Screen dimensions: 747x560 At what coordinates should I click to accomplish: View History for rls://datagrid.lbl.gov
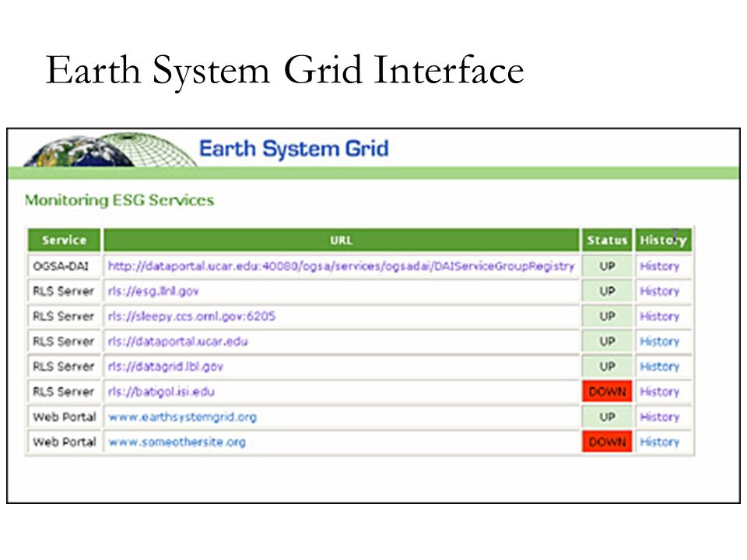[659, 366]
